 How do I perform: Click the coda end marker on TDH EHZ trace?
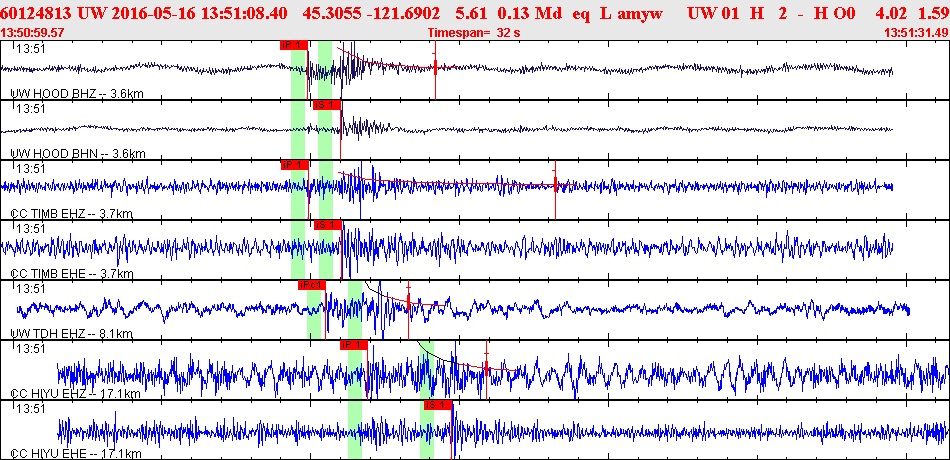click(x=408, y=300)
